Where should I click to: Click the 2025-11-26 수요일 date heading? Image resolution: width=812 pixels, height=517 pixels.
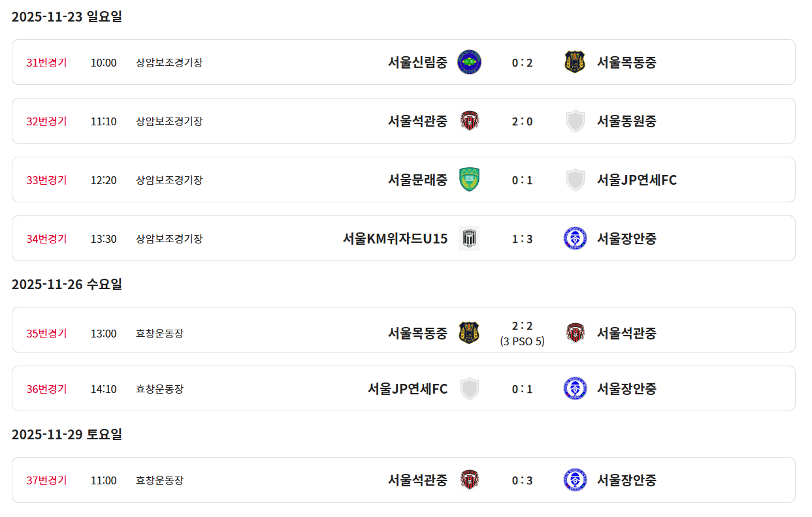click(x=67, y=284)
